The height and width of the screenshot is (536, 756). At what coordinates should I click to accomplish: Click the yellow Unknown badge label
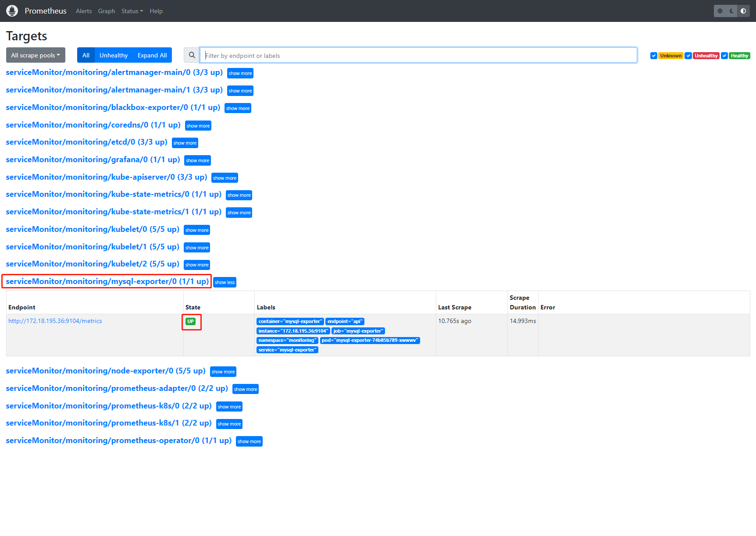click(671, 56)
